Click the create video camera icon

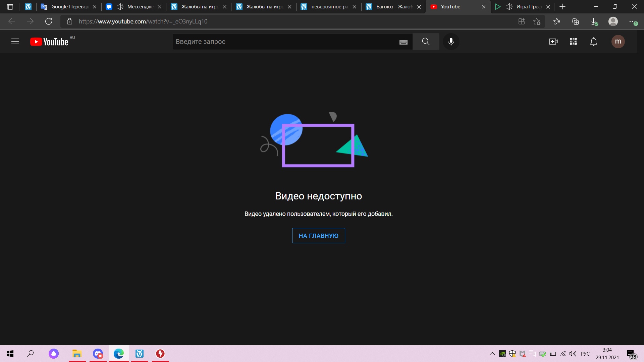pos(553,42)
